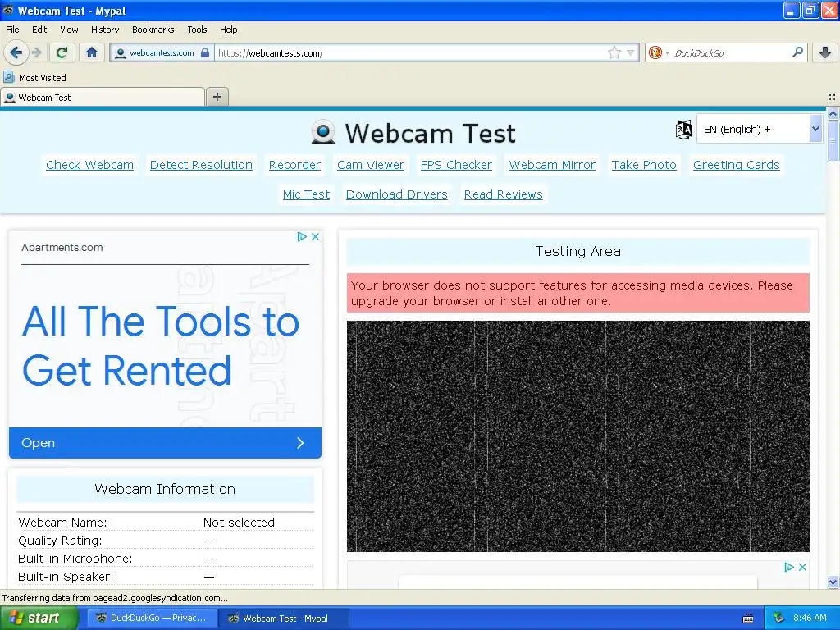Click the page scrollbar down arrow
The image size is (840, 630).
pos(833,582)
